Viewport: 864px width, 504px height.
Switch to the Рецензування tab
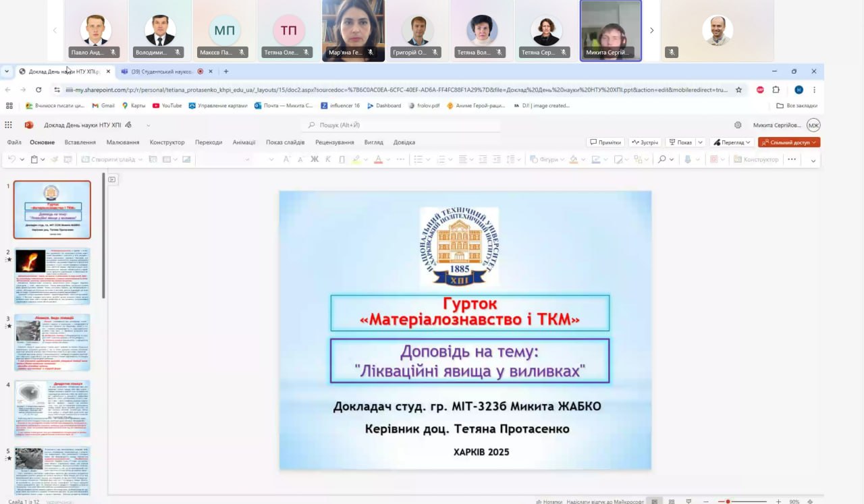pyautogui.click(x=335, y=142)
